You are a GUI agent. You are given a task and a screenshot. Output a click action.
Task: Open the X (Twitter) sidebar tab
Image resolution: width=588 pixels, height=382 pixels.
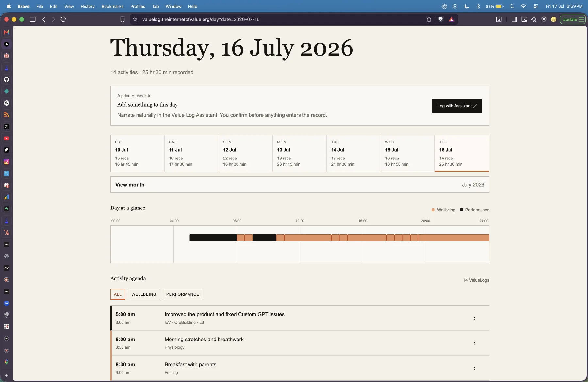click(7, 126)
